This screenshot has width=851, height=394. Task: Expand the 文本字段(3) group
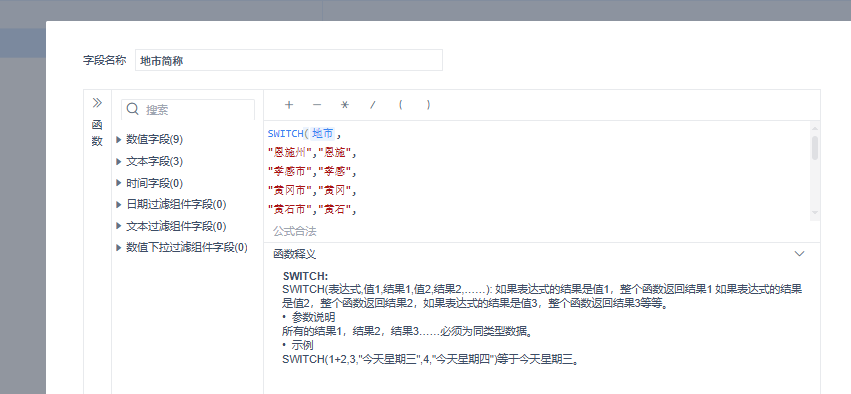(119, 162)
